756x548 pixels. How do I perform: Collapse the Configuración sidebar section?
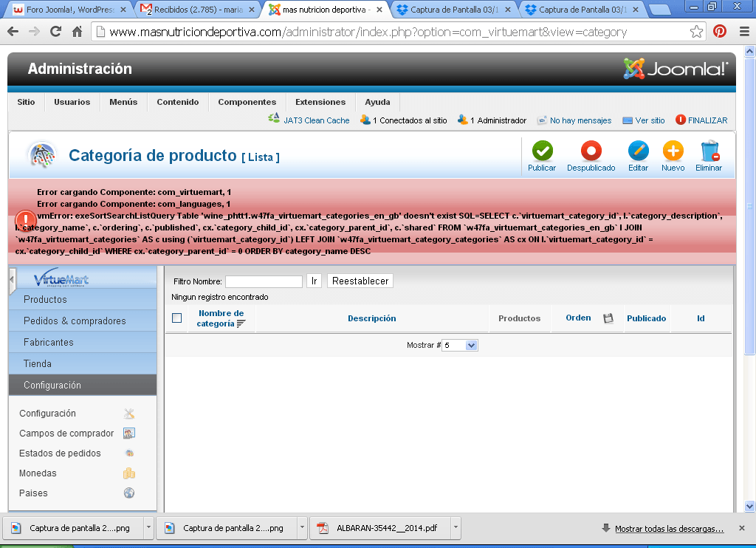(83, 385)
